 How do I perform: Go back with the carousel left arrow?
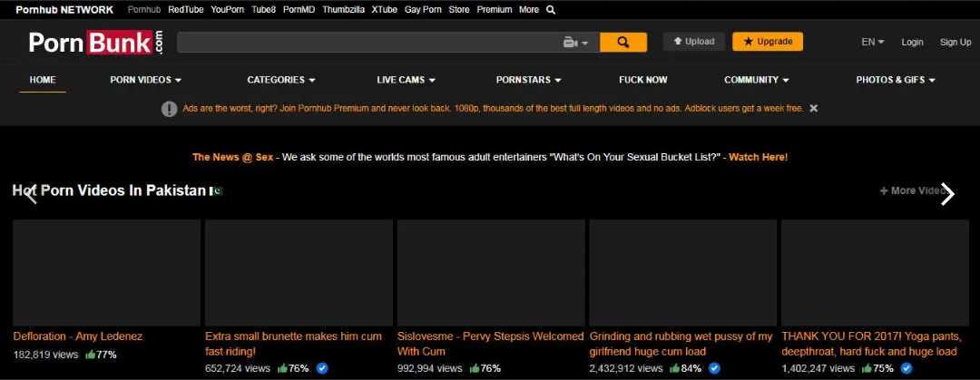point(30,193)
